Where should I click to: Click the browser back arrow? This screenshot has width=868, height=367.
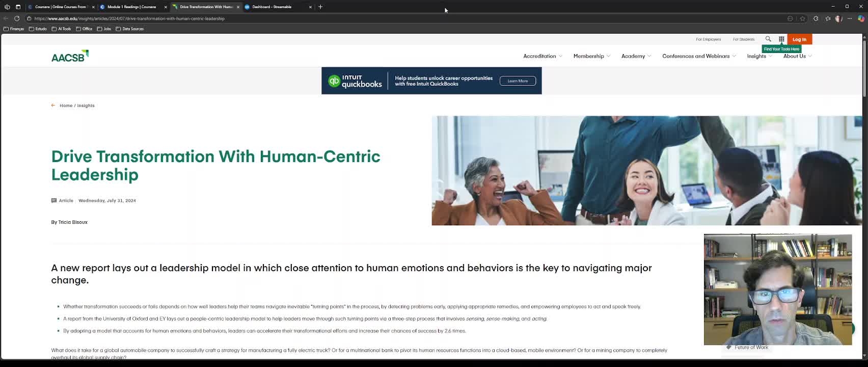[x=6, y=18]
